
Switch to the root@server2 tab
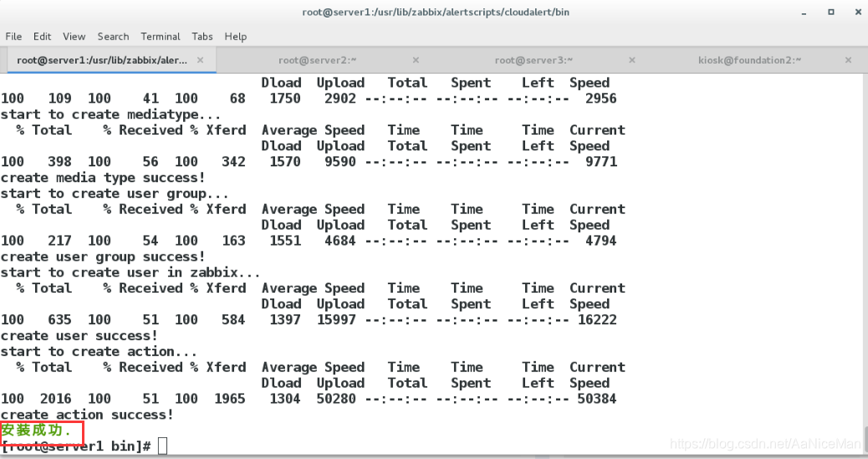pos(317,60)
